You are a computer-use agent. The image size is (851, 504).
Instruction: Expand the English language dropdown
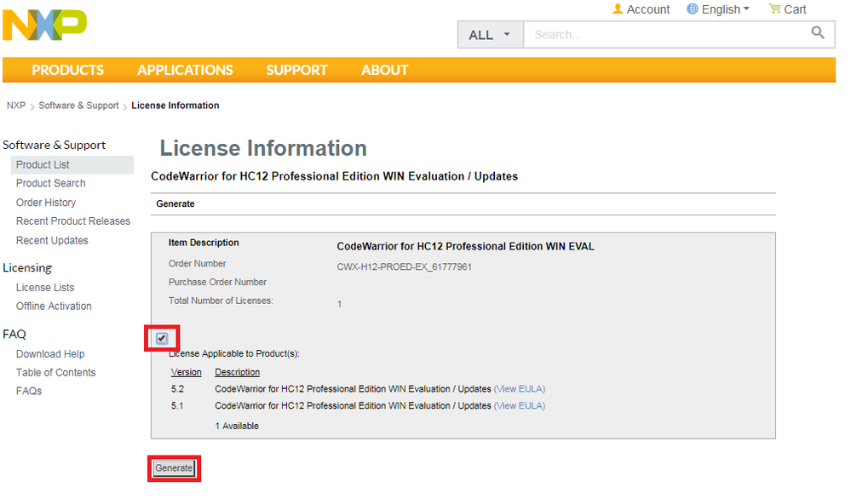[x=726, y=9]
